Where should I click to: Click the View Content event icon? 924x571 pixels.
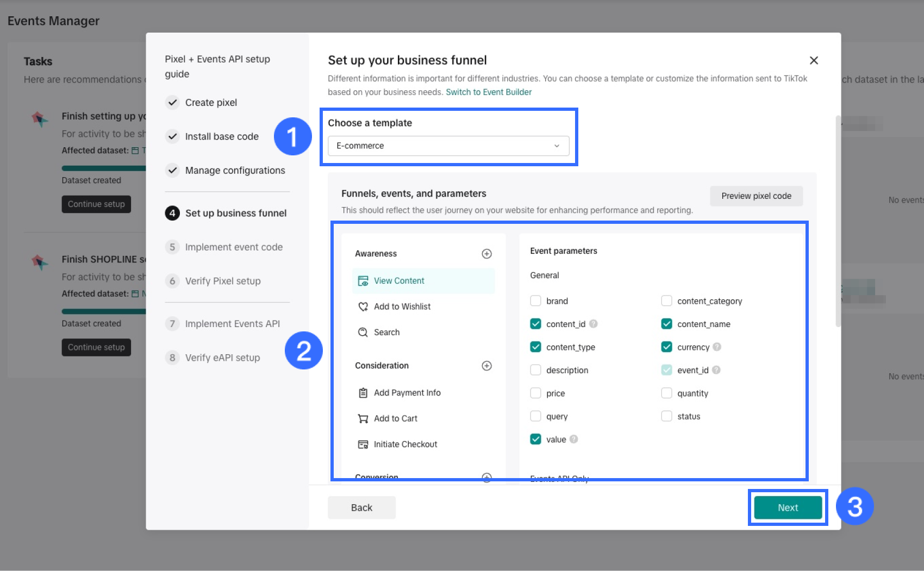click(x=363, y=281)
